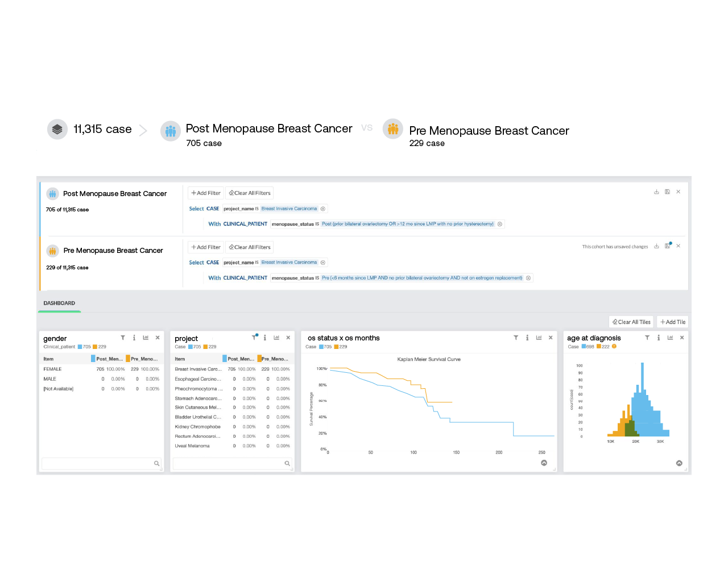The width and height of the screenshot is (728, 582).
Task: Change chart type on age at diagnosis tile
Action: (670, 338)
